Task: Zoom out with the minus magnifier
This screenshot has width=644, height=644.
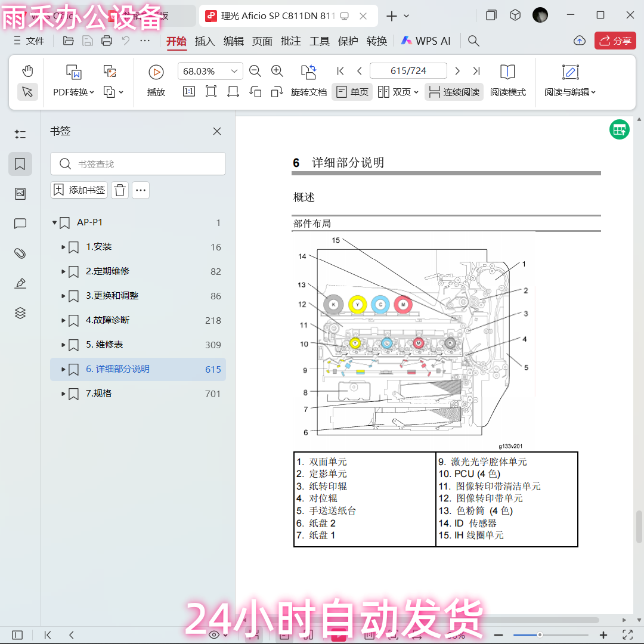Action: (255, 71)
